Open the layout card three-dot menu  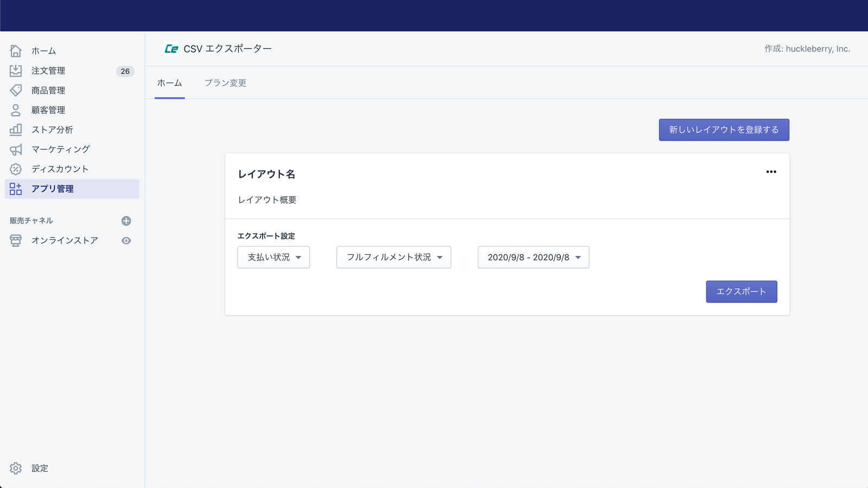(771, 172)
